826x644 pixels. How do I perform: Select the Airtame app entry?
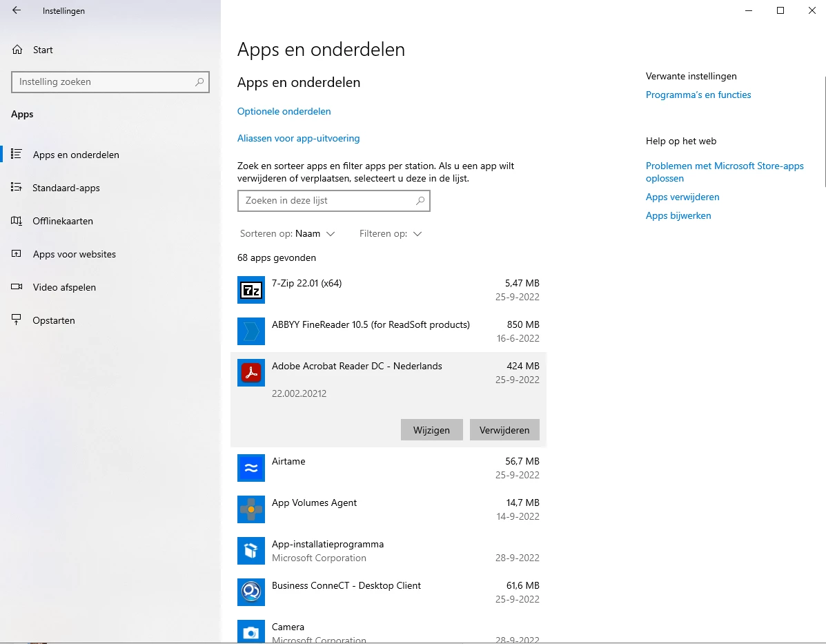389,468
